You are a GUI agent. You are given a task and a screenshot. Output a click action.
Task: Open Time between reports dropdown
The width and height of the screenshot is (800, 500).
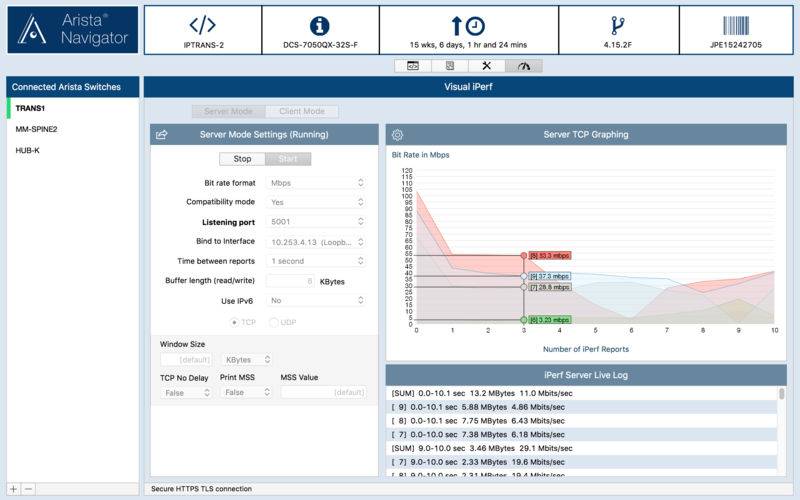tap(316, 261)
